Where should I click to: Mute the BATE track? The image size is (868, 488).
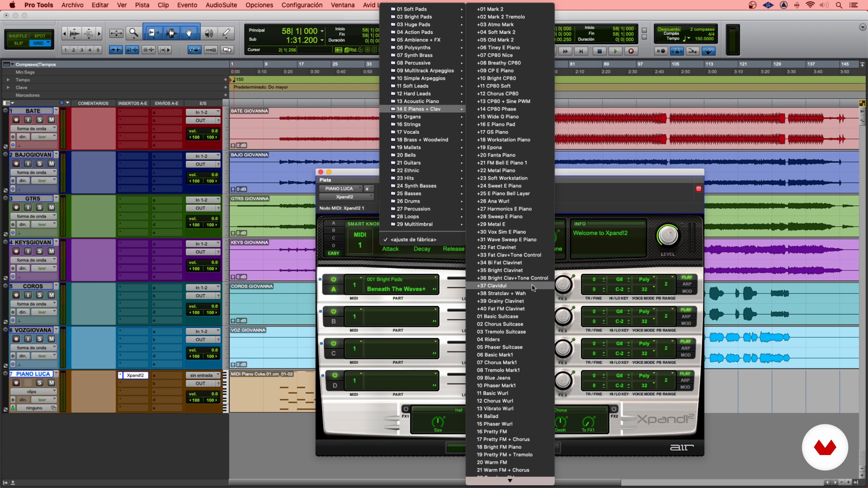(x=51, y=120)
